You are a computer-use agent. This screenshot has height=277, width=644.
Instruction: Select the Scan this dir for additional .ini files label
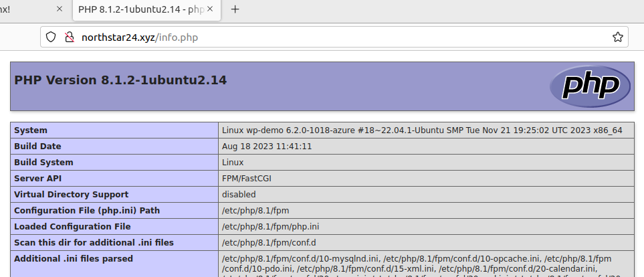[x=94, y=242]
